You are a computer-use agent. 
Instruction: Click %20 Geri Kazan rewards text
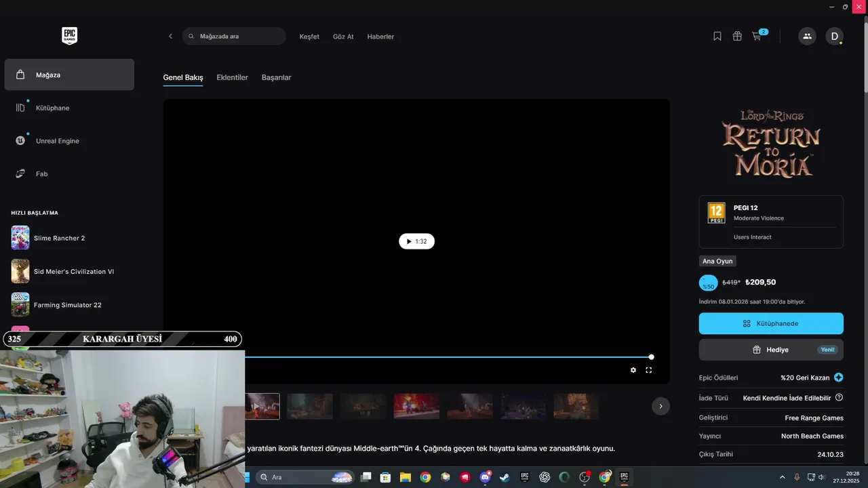(x=805, y=378)
